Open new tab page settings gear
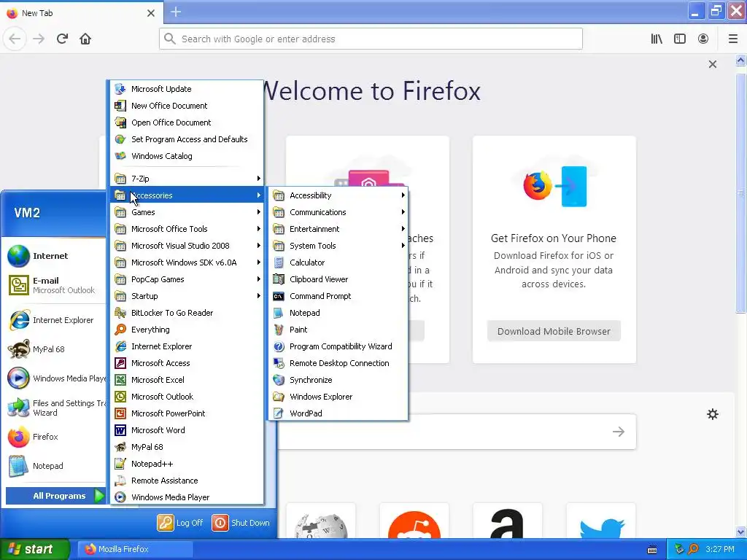The height and width of the screenshot is (560, 747). (x=713, y=414)
